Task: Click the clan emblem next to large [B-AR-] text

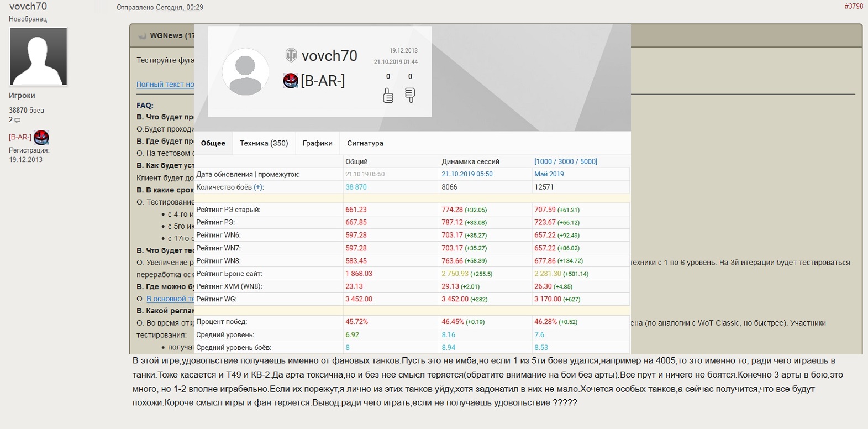Action: pos(291,81)
